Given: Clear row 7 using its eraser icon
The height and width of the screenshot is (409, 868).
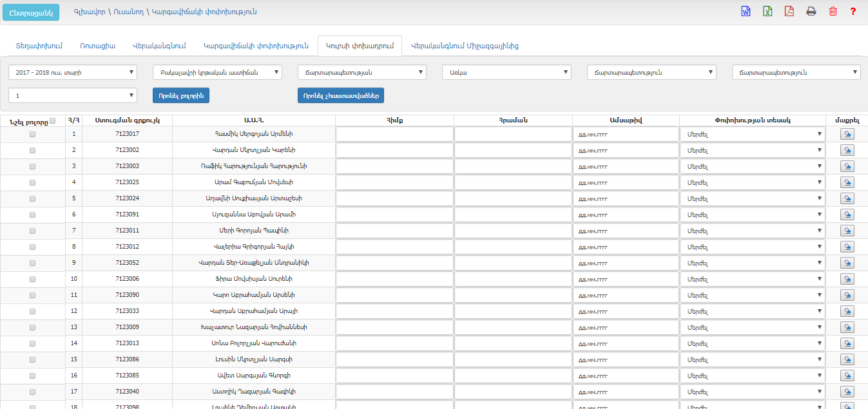Looking at the screenshot, I should [847, 231].
